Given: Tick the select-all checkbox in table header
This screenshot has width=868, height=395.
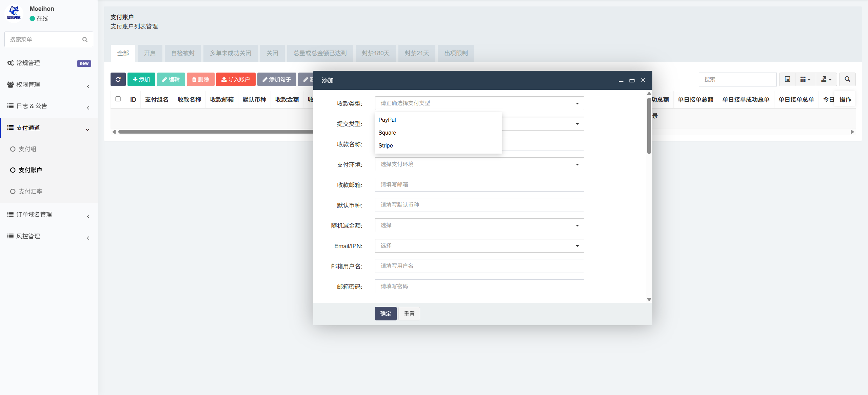Looking at the screenshot, I should point(118,99).
